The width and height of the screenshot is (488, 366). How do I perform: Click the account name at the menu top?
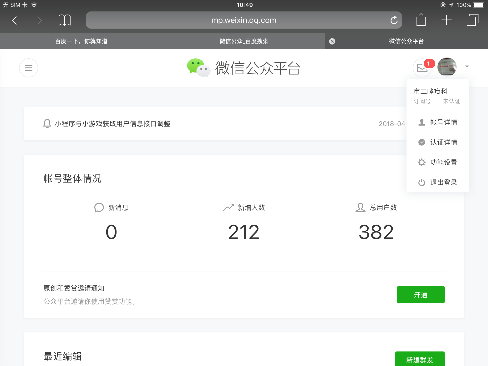430,91
